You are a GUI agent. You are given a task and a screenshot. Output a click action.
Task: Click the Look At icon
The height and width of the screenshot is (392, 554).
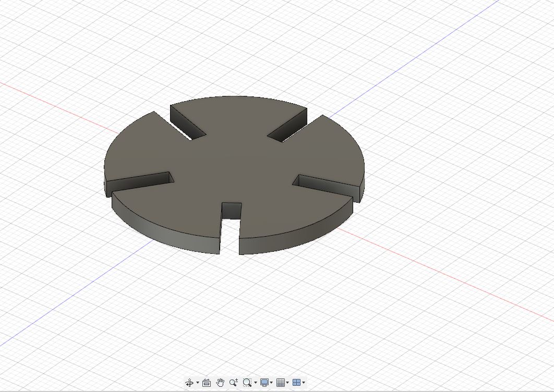point(207,383)
